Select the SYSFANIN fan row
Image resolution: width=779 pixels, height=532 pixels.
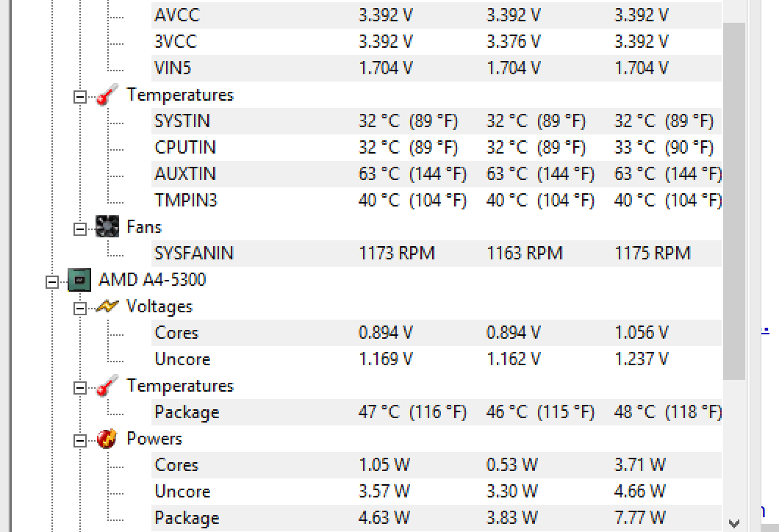[437, 254]
